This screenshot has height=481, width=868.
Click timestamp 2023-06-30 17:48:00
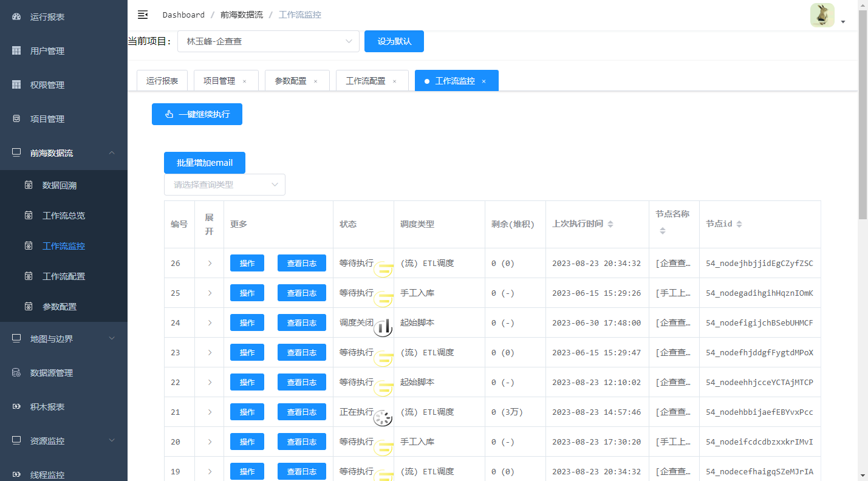(596, 323)
